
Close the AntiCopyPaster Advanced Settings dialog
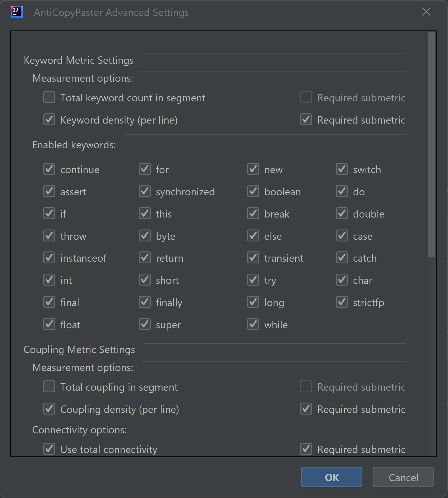pyautogui.click(x=426, y=12)
